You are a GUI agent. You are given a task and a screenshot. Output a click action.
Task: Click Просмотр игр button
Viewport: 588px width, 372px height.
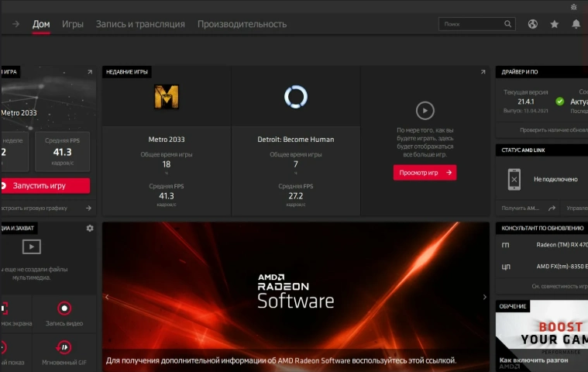click(x=425, y=173)
